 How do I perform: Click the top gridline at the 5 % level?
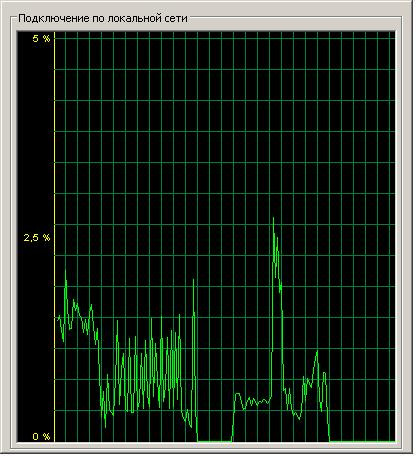225,38
